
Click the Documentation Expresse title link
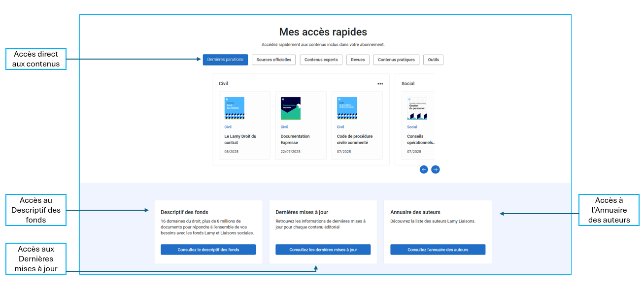(x=297, y=138)
